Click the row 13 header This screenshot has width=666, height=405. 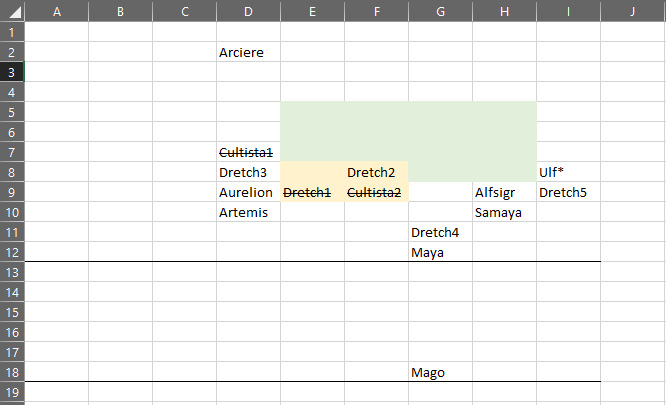click(x=11, y=272)
